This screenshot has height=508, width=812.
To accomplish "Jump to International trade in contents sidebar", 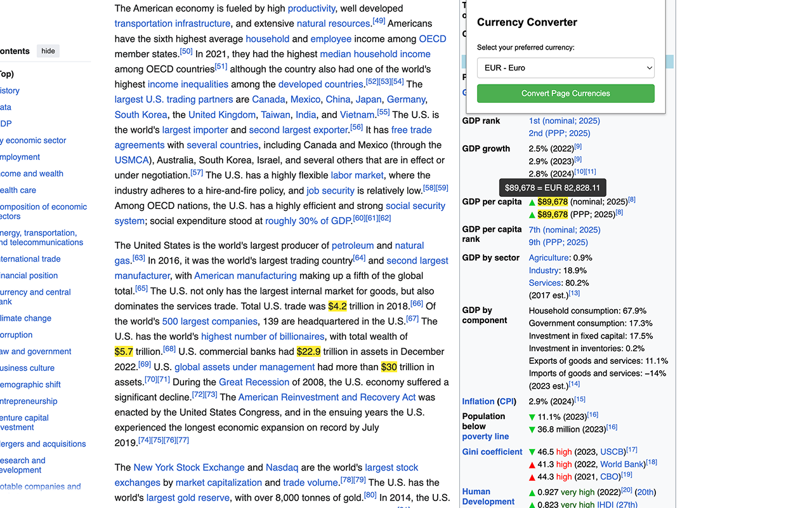I will [30, 258].
